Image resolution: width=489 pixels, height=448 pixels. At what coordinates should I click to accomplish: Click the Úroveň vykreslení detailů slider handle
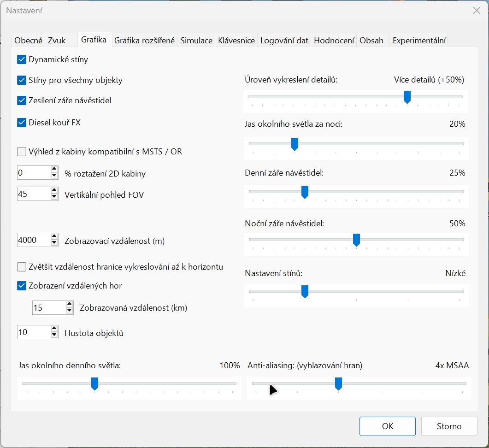(407, 97)
